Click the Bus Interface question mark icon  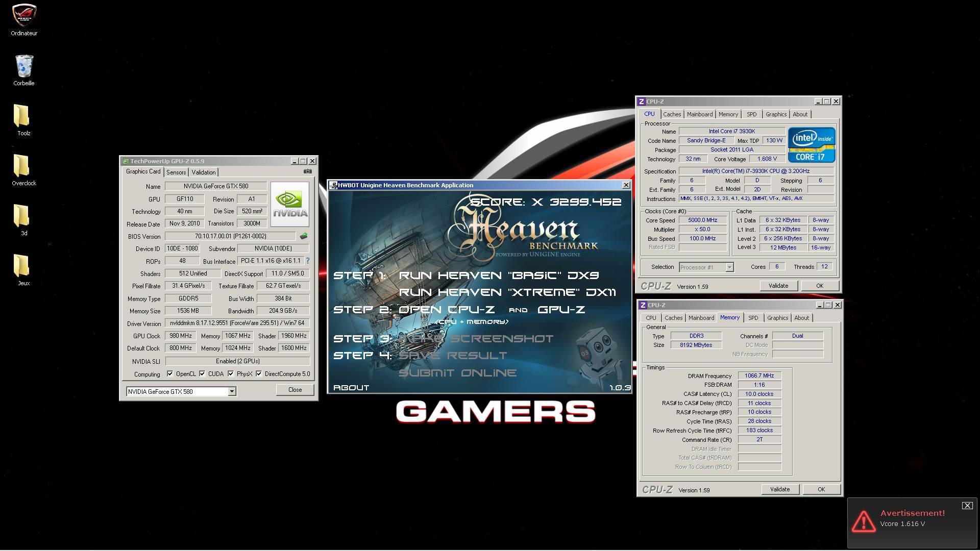click(x=307, y=261)
